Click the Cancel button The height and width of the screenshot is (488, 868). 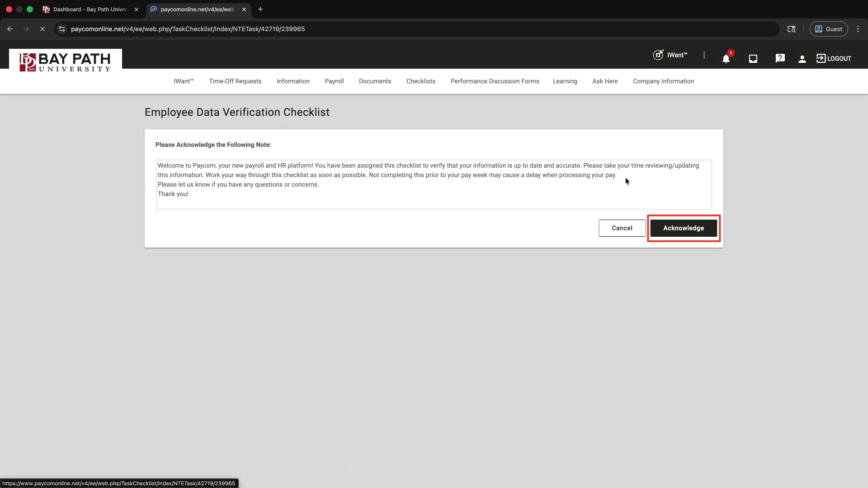click(622, 228)
